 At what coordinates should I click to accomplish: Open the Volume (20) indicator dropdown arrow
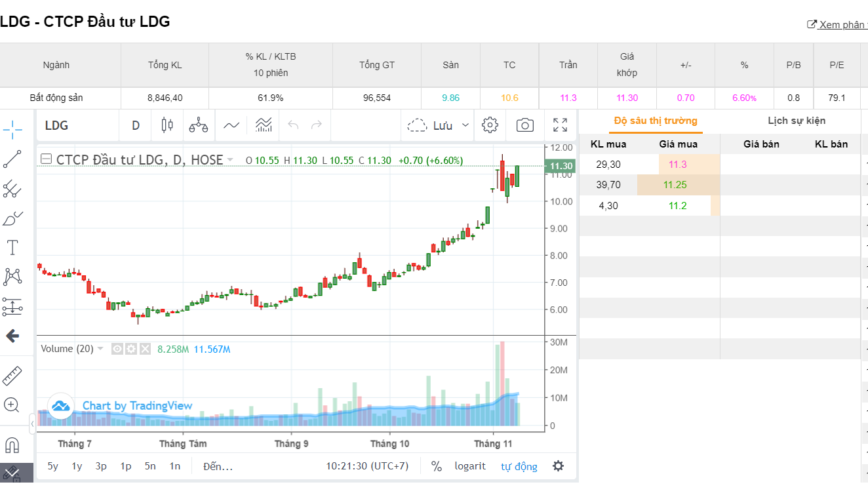100,349
